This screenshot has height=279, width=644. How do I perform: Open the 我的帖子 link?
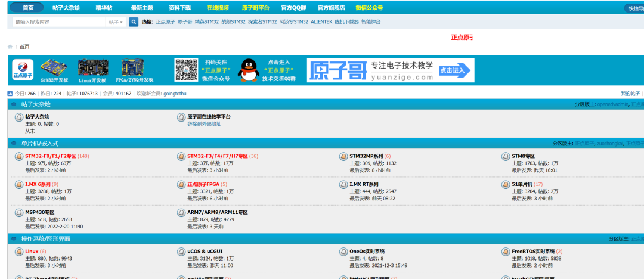point(630,94)
